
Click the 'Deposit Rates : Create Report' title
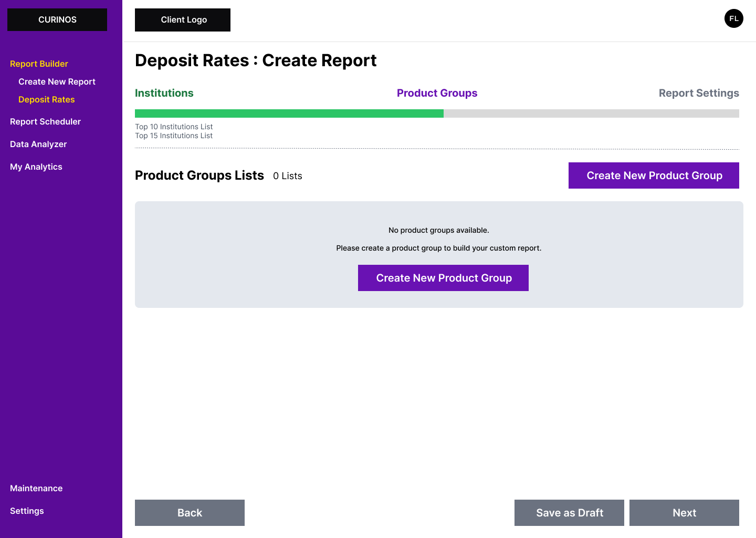(256, 60)
